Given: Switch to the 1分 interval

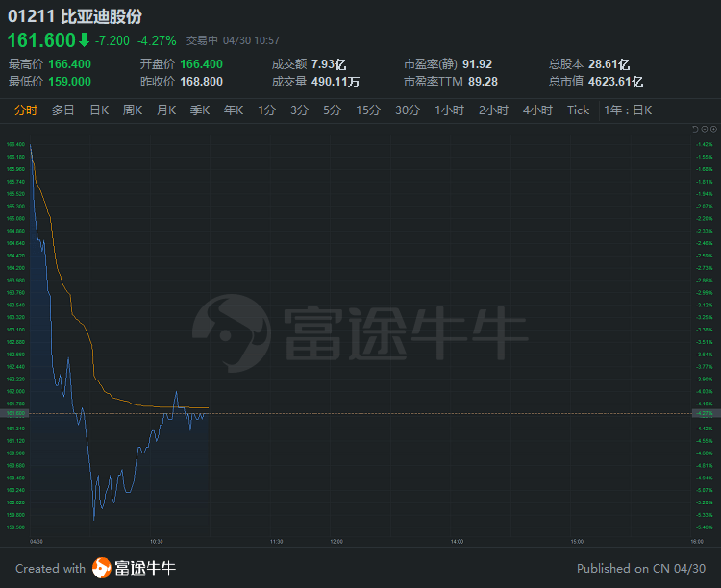Looking at the screenshot, I should (x=266, y=110).
